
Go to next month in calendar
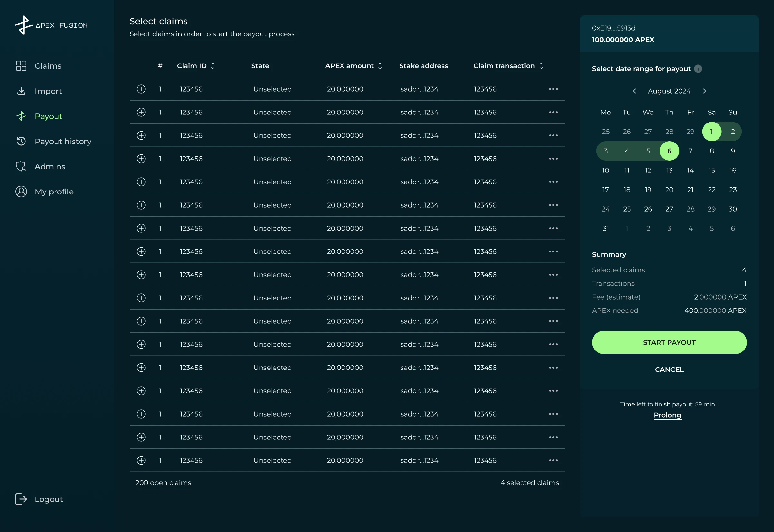704,91
